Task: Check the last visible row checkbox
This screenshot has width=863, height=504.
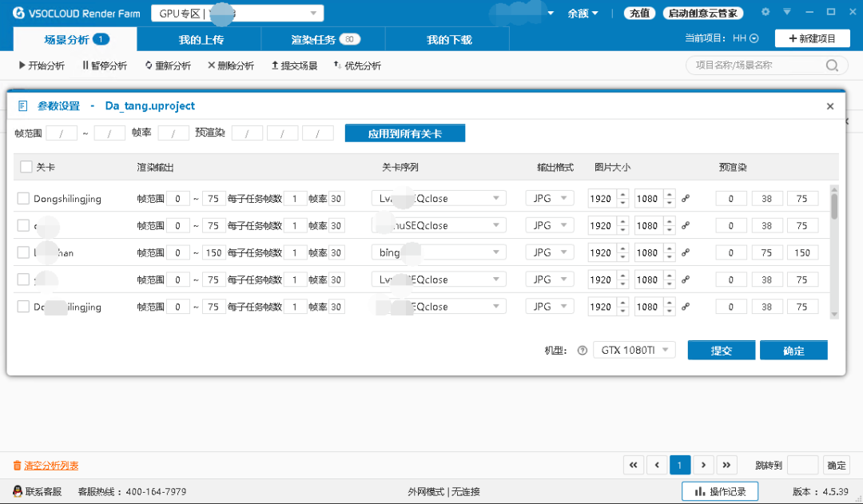Action: tap(23, 307)
